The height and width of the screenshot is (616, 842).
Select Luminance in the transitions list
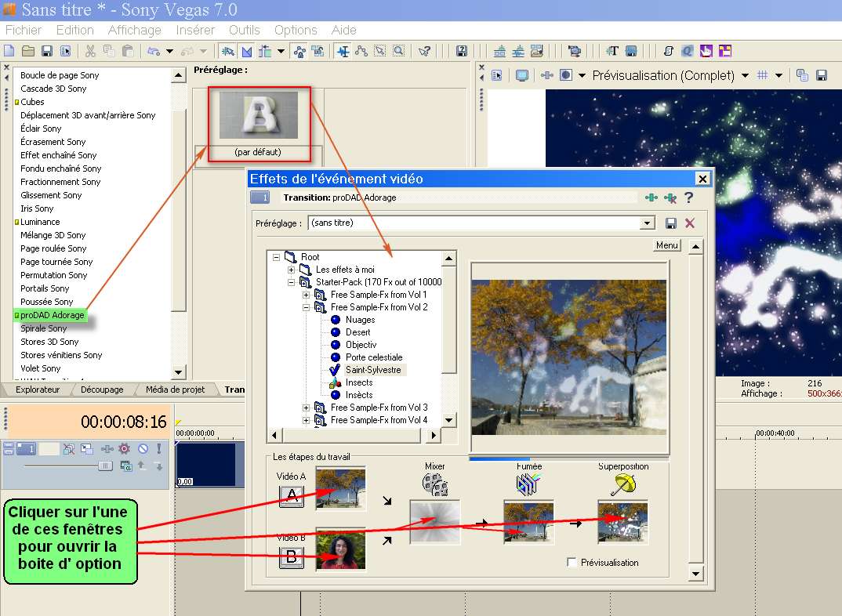(x=40, y=222)
